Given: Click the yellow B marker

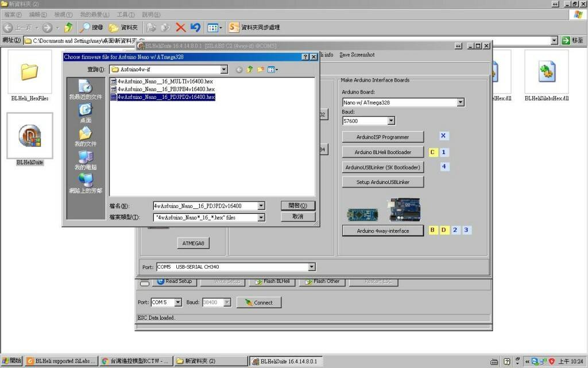Looking at the screenshot, I should [433, 230].
